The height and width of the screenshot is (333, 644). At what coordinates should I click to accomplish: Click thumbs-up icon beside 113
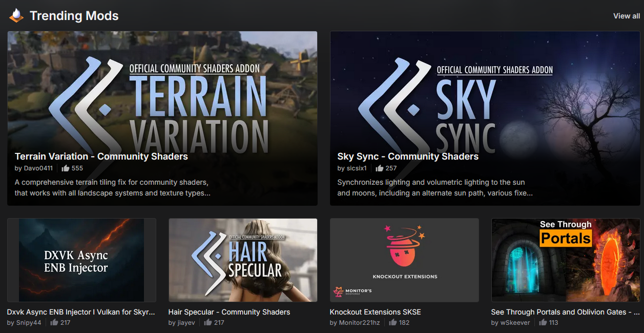[543, 323]
